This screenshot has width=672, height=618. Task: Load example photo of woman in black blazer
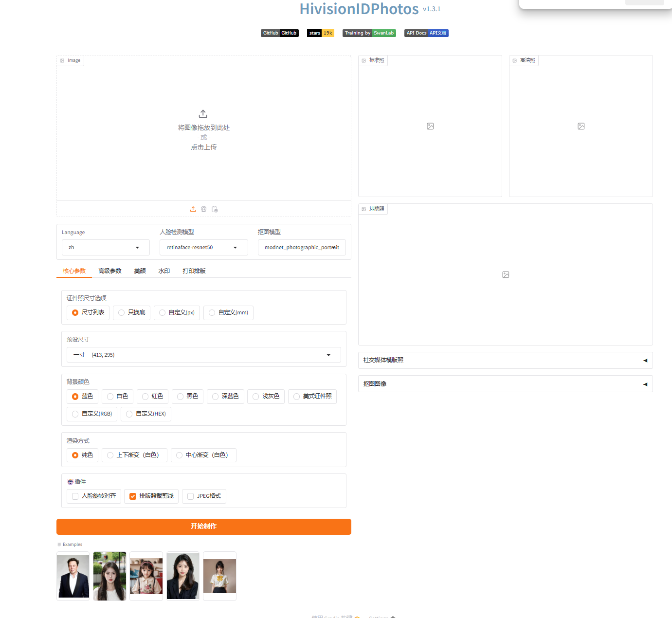coord(183,576)
